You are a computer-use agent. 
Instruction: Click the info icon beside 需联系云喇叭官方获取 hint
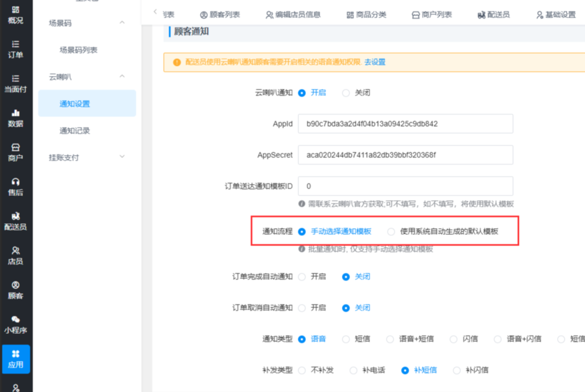tap(301, 204)
